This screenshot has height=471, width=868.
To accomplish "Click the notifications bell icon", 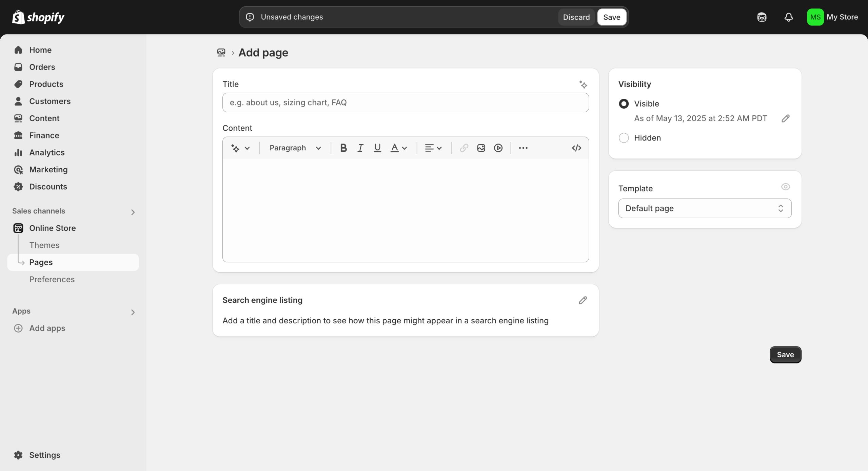I will point(788,17).
